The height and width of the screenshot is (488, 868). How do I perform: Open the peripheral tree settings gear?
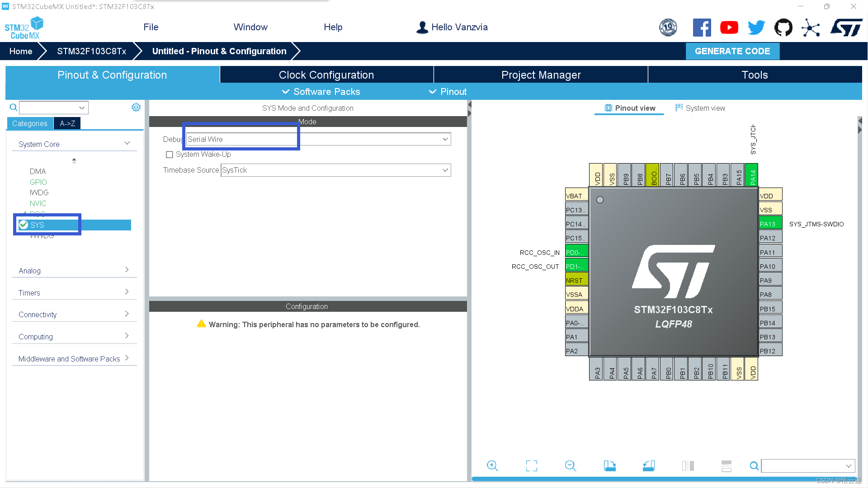[136, 107]
